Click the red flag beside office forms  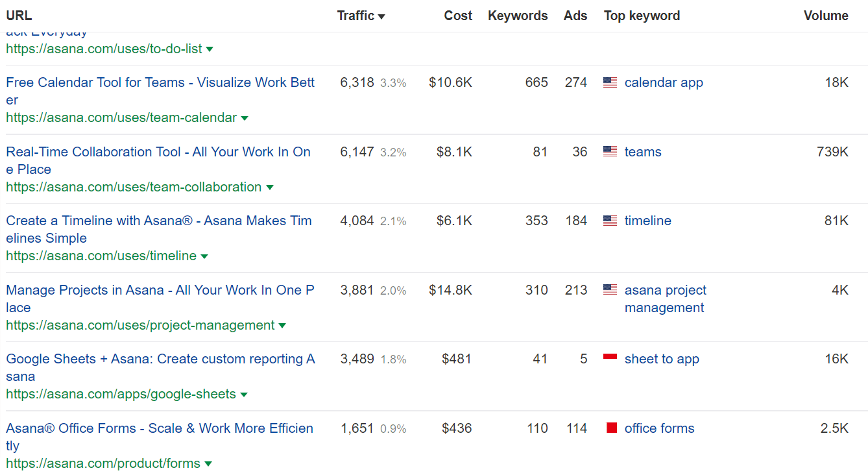610,428
